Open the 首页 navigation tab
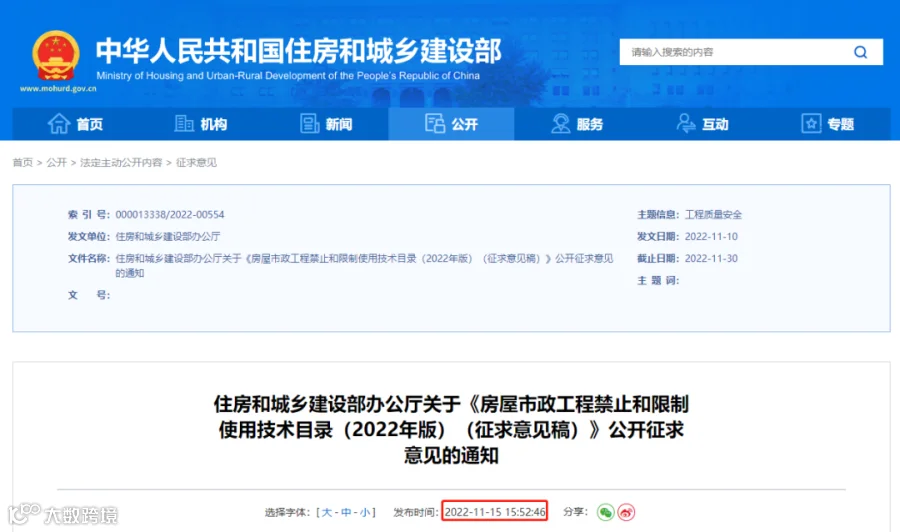The width and height of the screenshot is (900, 532). point(75,124)
